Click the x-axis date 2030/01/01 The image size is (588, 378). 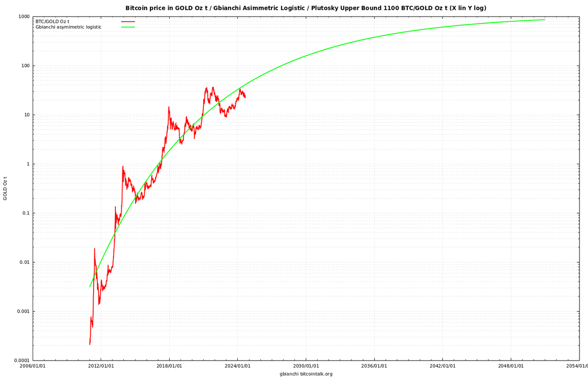(x=306, y=366)
